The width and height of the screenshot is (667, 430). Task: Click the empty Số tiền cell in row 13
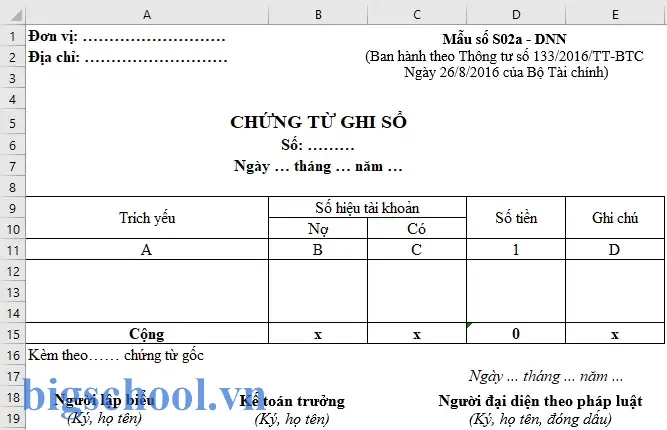click(x=516, y=292)
